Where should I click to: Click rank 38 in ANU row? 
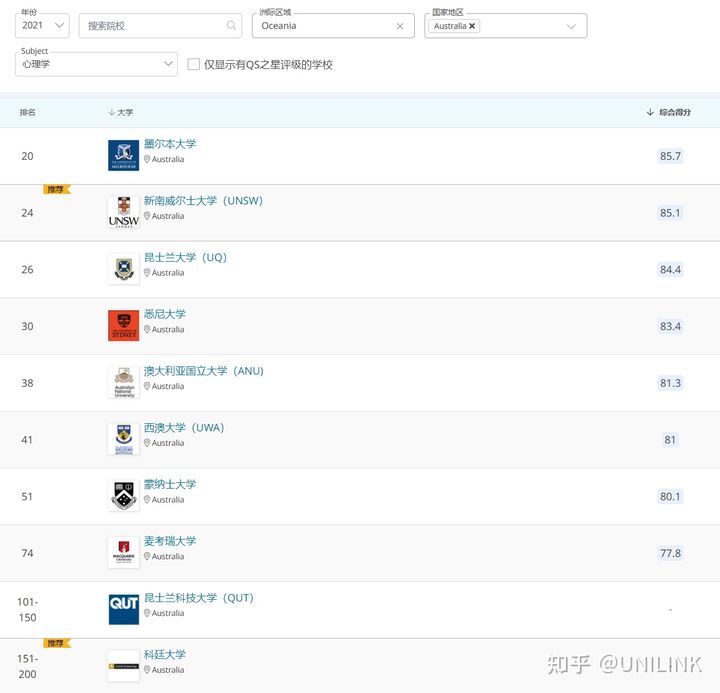point(27,383)
